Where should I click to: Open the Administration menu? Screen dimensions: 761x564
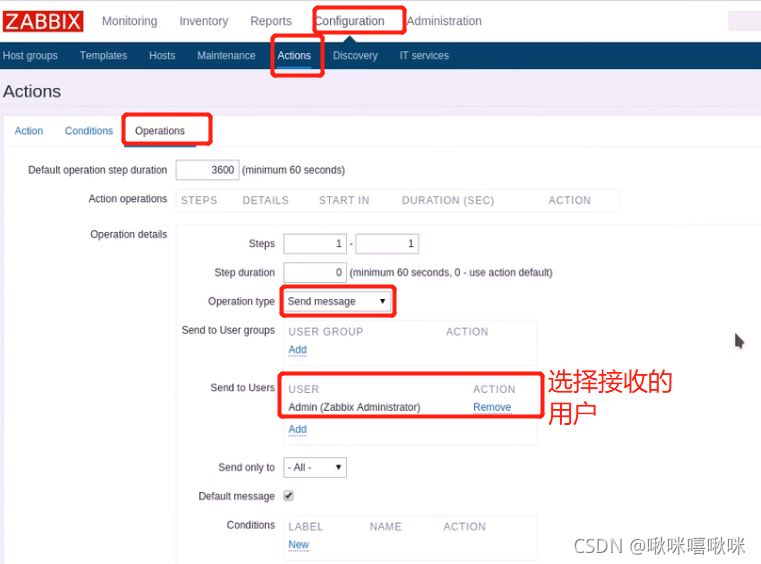tap(444, 21)
